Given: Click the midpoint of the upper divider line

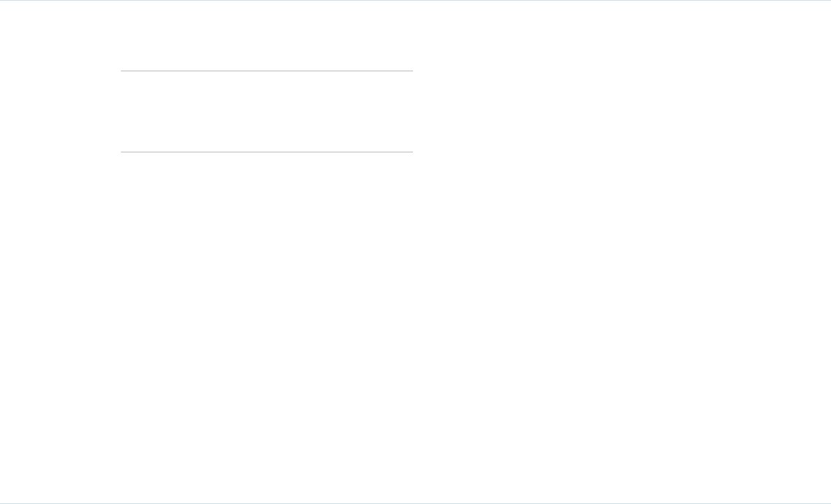Looking at the screenshot, I should tap(267, 71).
